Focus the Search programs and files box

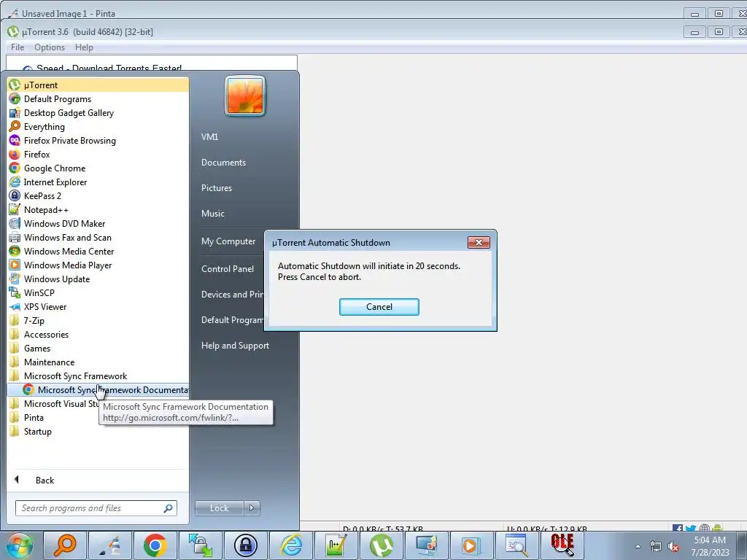(x=96, y=508)
